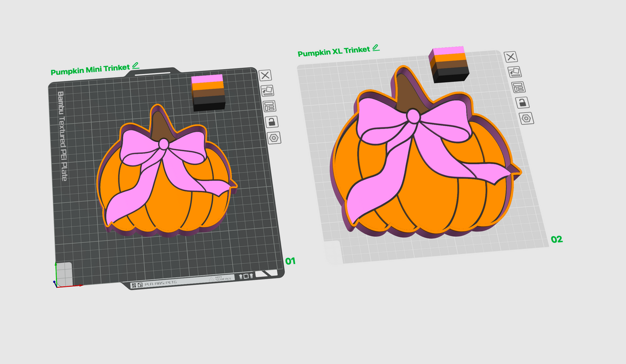Edit name pencil beside Pumpkin Mini Trinket
626x364 pixels.
[x=136, y=65]
